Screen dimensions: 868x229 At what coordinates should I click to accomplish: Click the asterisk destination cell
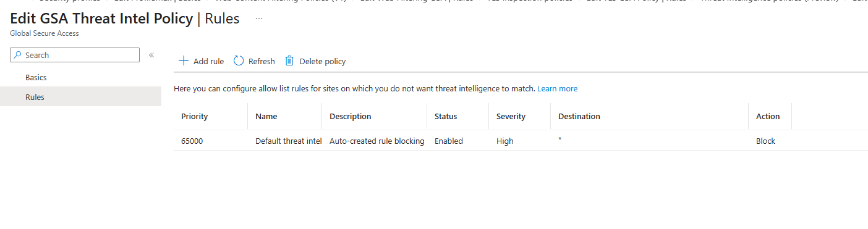coord(560,140)
